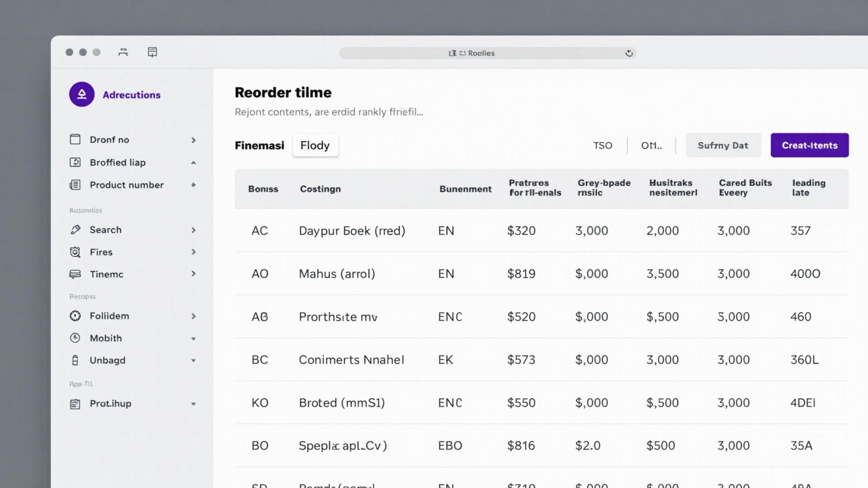The image size is (868, 488).
Task: Click the Mobith clock icon
Action: [75, 338]
